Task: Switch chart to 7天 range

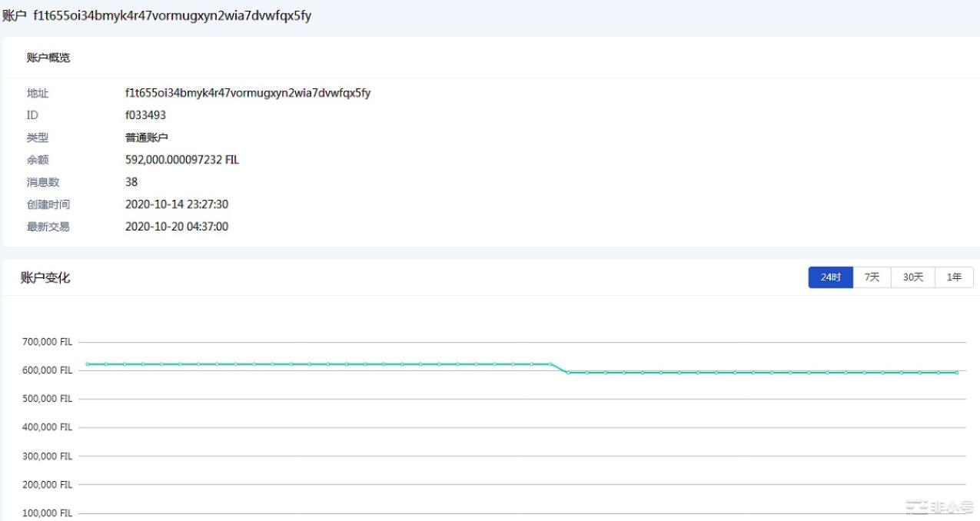Action: [872, 277]
